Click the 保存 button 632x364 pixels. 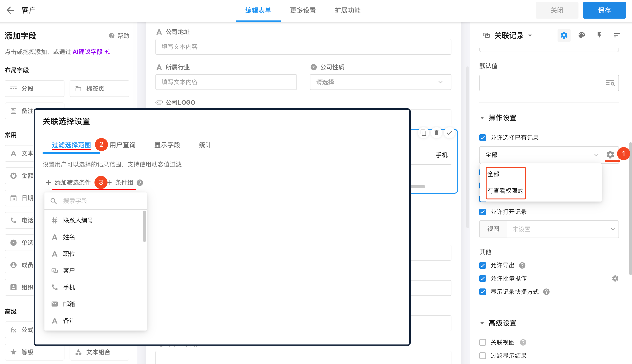pos(604,10)
